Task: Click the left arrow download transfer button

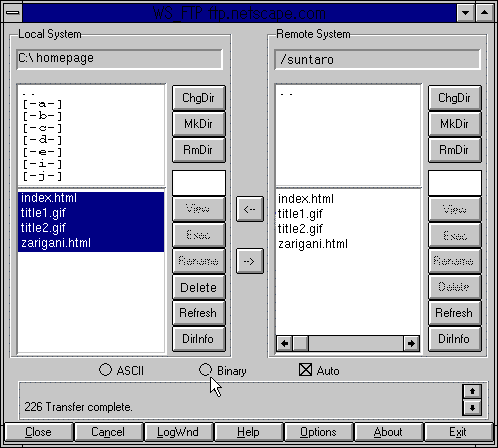Action: click(x=250, y=209)
